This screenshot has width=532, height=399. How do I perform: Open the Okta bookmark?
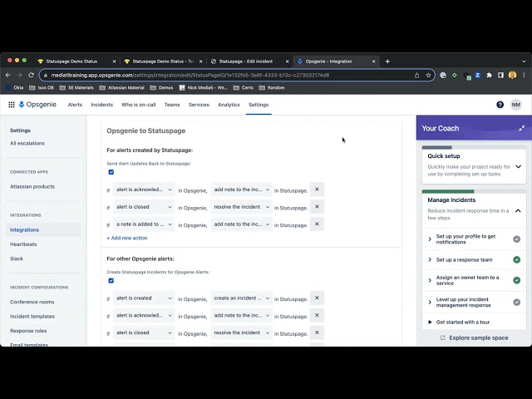[15, 87]
